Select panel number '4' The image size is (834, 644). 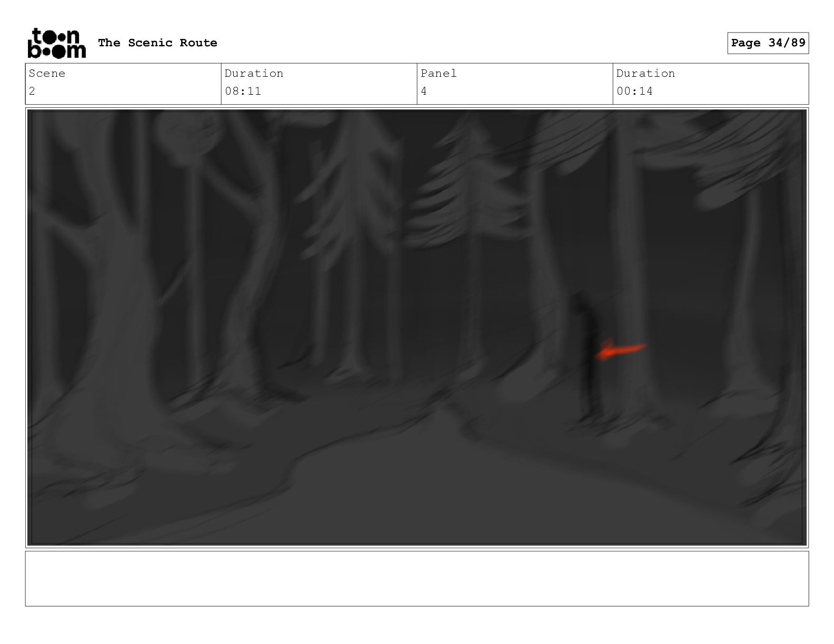(424, 91)
